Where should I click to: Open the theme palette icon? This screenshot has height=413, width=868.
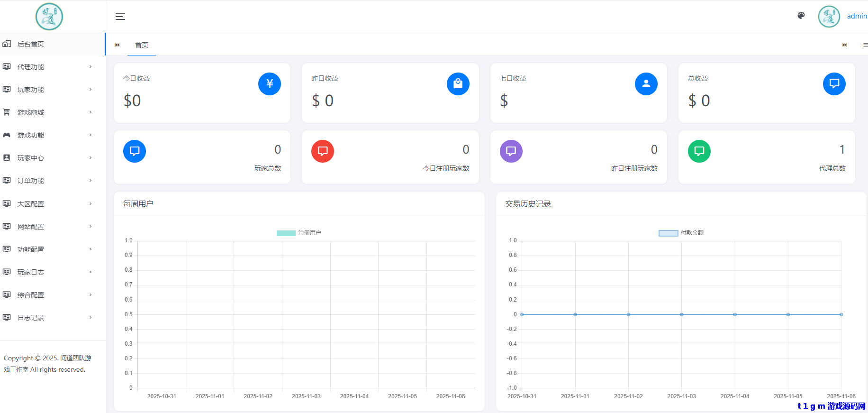pos(801,16)
